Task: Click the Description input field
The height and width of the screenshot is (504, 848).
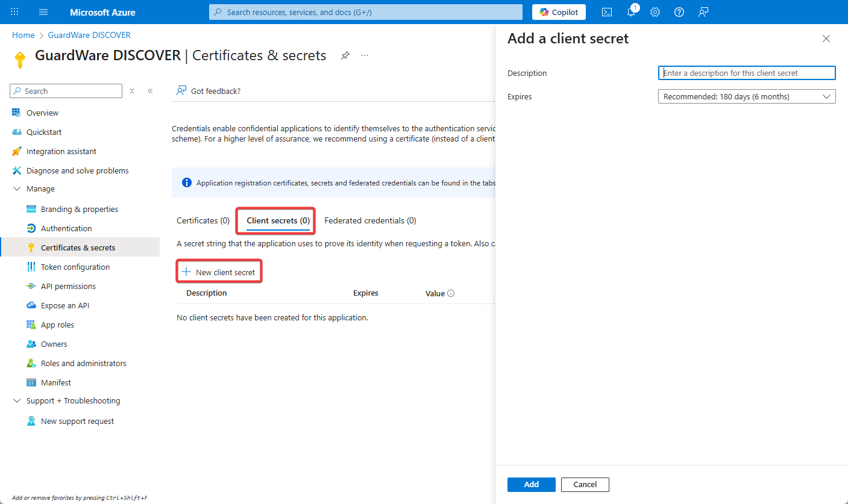Action: click(x=746, y=73)
